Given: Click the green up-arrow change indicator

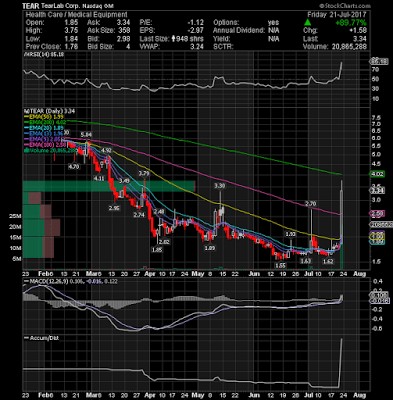Looking at the screenshot, I should pyautogui.click(x=308, y=23).
